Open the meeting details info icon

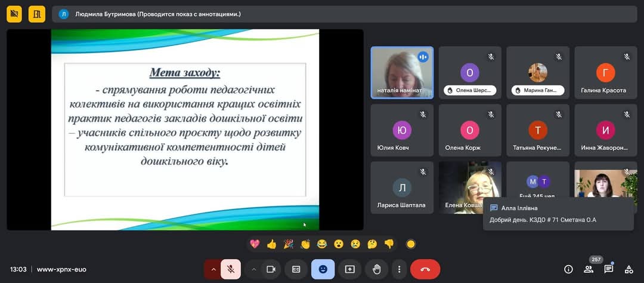[x=568, y=269]
